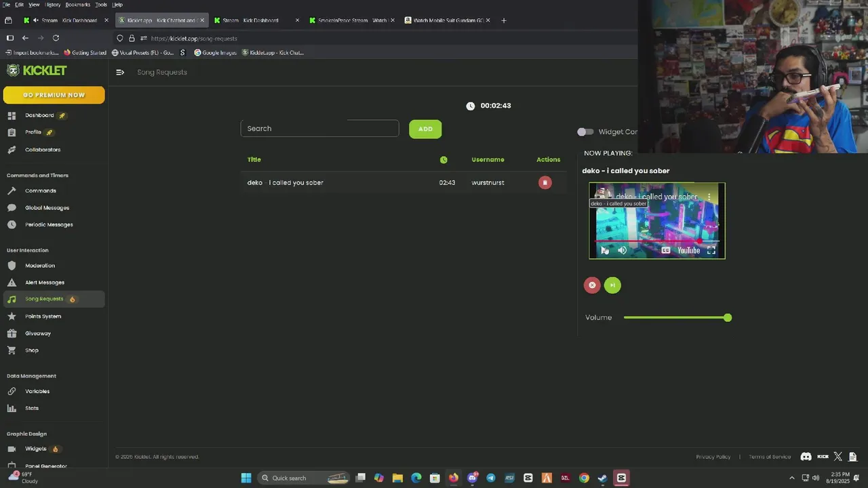Adjust the Volume slider
The width and height of the screenshot is (868, 488).
pyautogui.click(x=677, y=317)
